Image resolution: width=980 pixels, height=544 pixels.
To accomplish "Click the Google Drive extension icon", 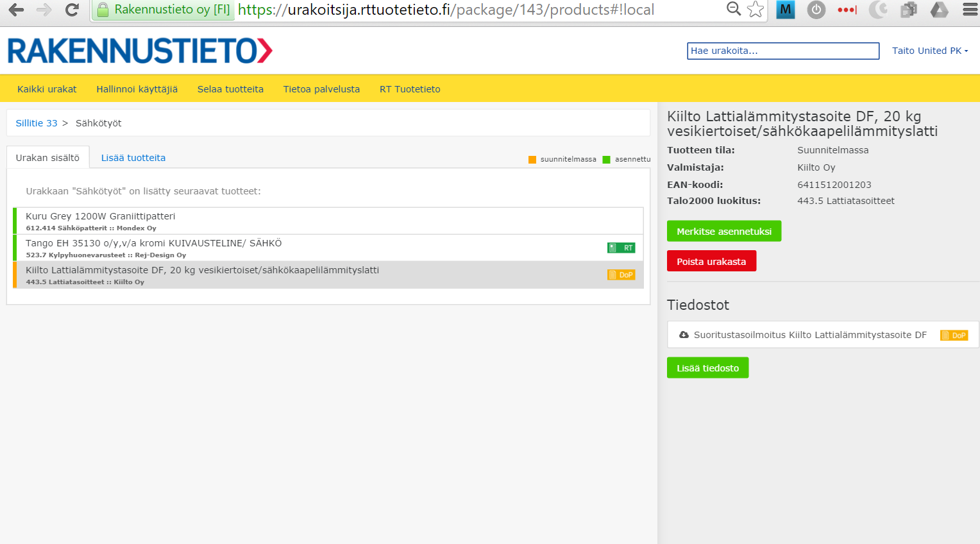I will (939, 10).
